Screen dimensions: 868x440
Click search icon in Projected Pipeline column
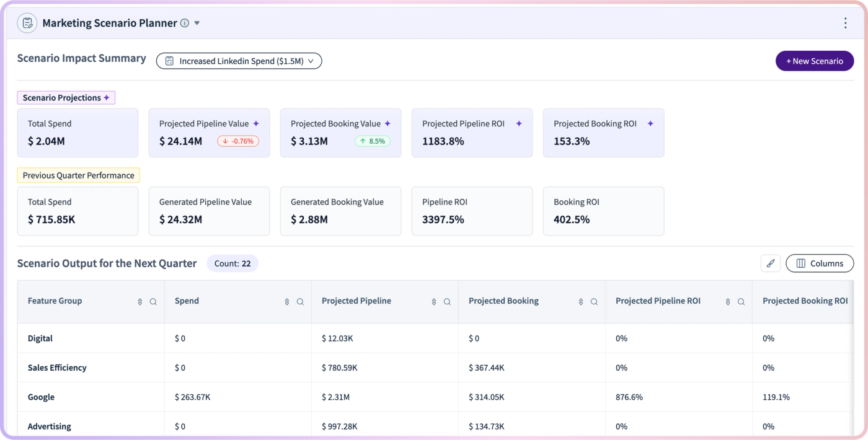pos(447,302)
